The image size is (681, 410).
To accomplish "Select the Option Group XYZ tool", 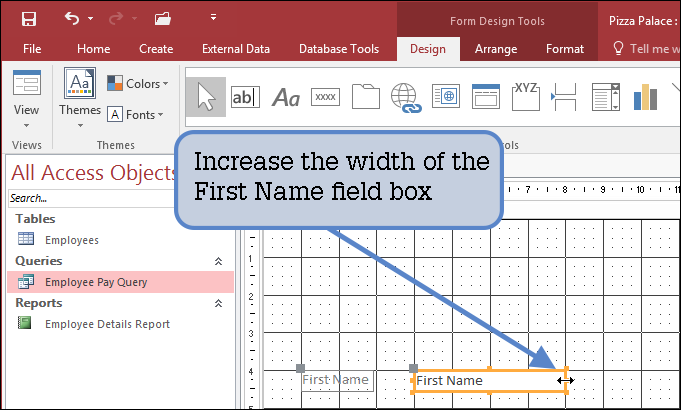I will point(526,96).
